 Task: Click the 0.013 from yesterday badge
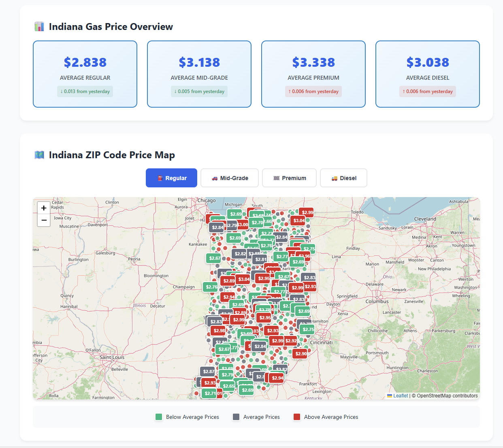click(x=85, y=91)
